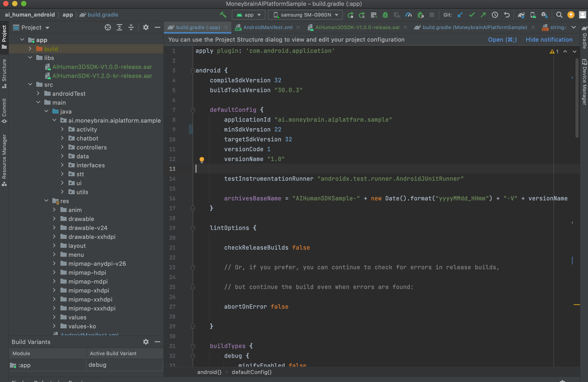Toggle the Gradle tool window side button
Image resolution: width=588 pixels, height=382 pixels.
584,37
